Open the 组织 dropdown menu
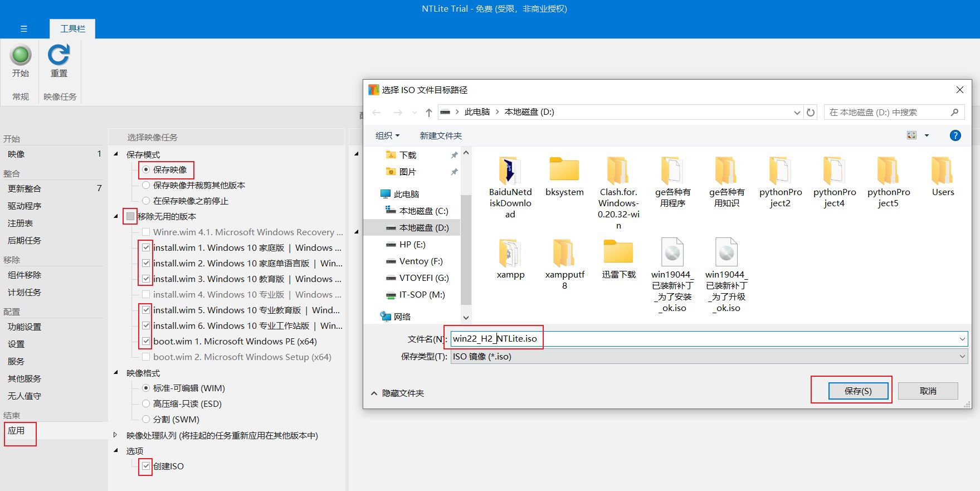 [x=387, y=135]
